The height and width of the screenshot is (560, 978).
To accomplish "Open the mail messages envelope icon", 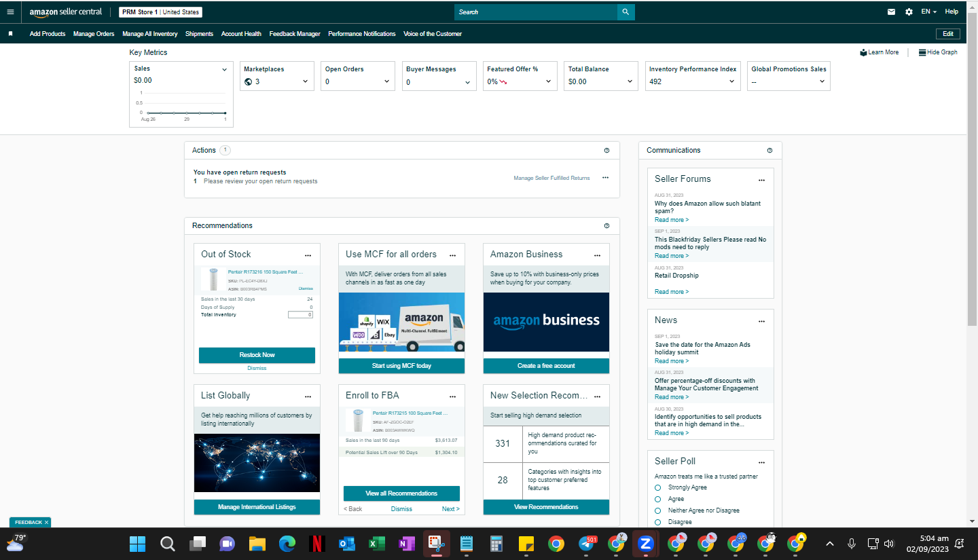I will tap(892, 12).
